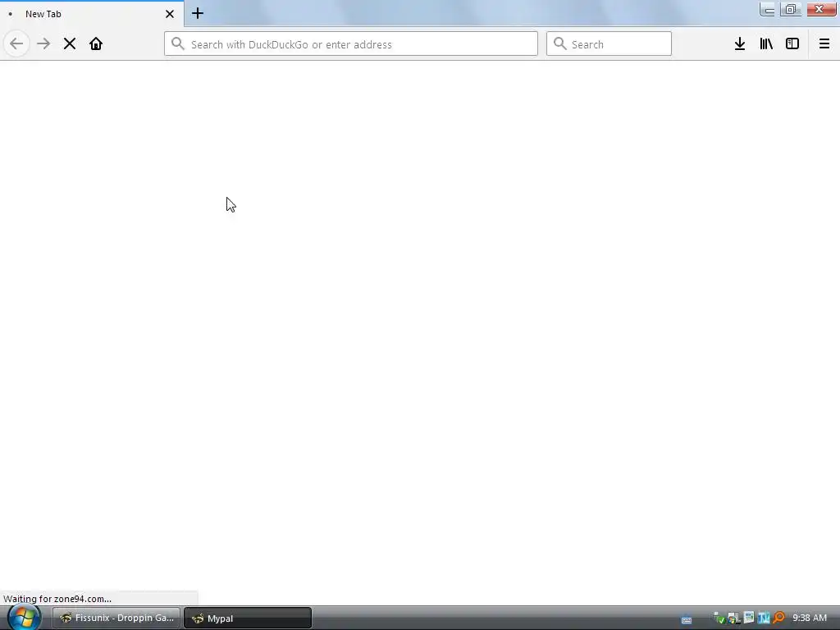
Task: Close the New Tab tab
Action: (x=170, y=14)
